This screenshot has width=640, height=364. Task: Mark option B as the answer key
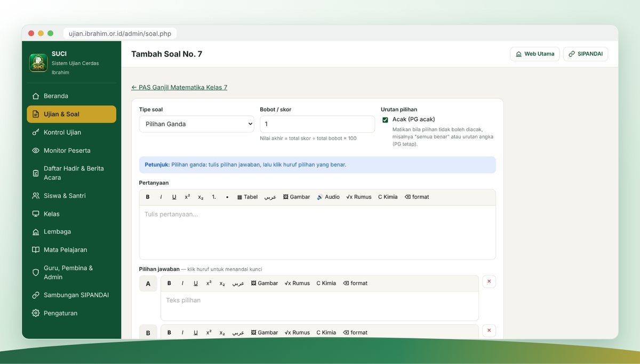[148, 333]
